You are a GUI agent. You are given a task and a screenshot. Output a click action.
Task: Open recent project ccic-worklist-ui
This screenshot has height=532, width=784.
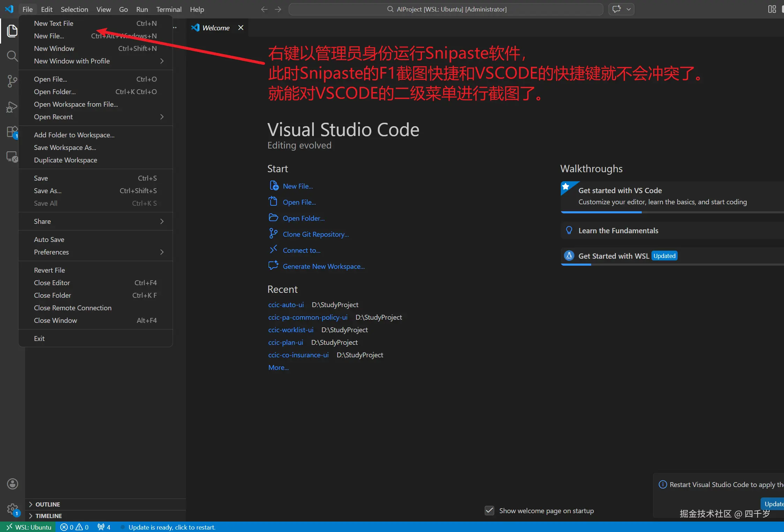[291, 330]
